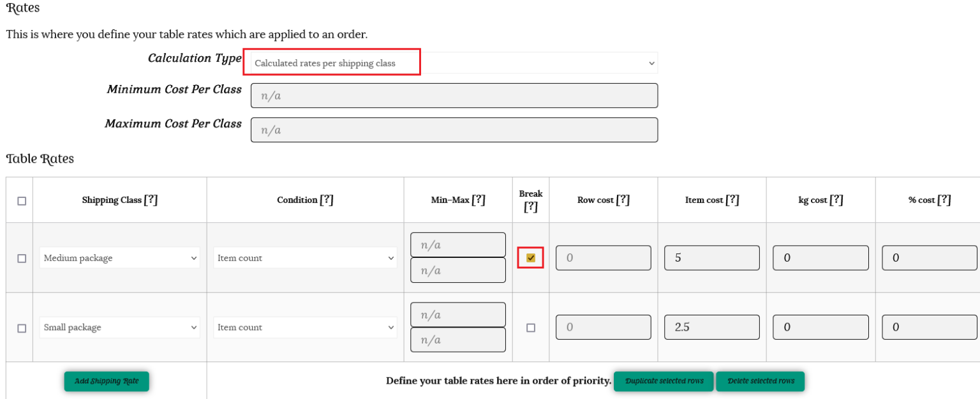Click the Row cost [?] help icon
Image resolution: width=980 pixels, height=399 pixels.
tap(623, 200)
